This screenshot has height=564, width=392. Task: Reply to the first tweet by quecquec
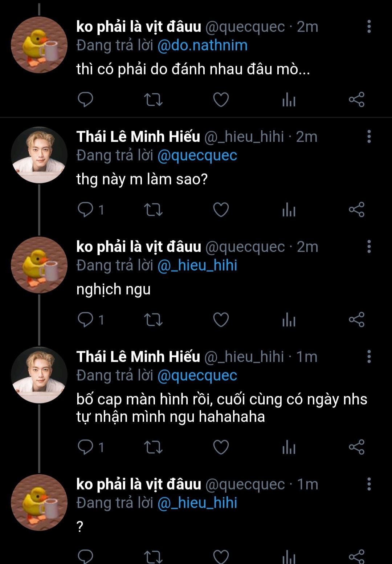(86, 100)
